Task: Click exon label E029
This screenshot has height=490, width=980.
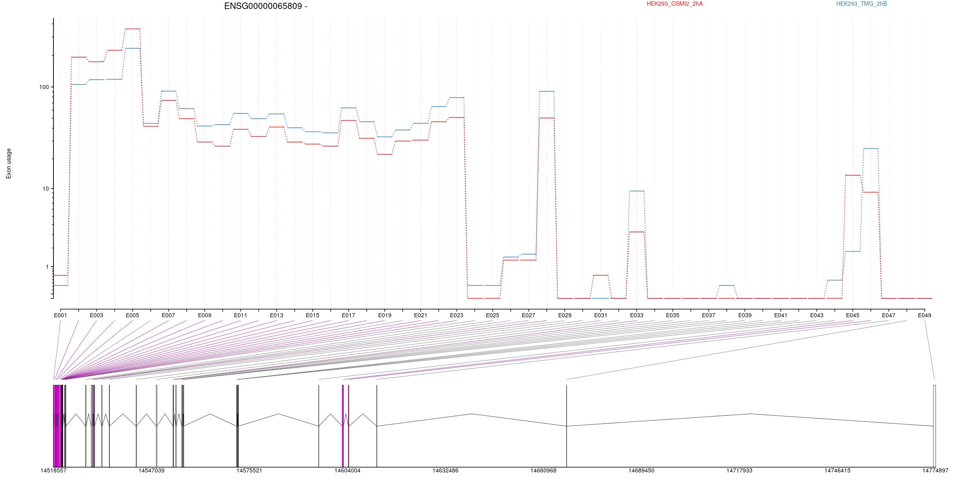Action: point(565,315)
